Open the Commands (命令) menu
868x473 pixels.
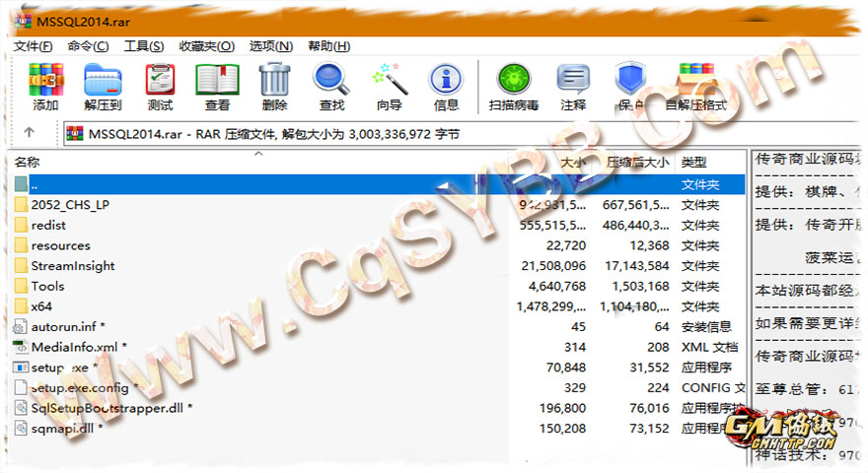(88, 46)
